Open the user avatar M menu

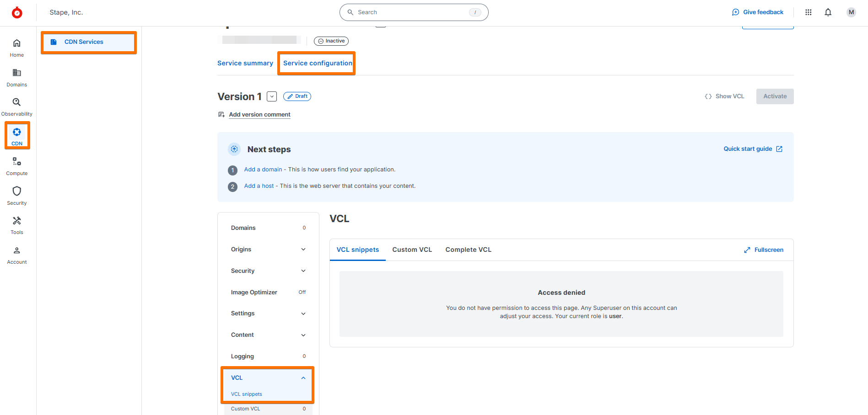click(x=851, y=12)
